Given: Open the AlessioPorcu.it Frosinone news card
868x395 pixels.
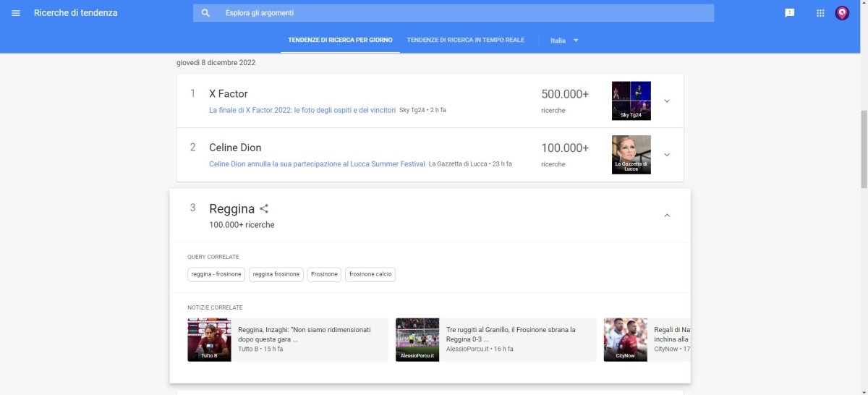Looking at the screenshot, I should point(496,339).
